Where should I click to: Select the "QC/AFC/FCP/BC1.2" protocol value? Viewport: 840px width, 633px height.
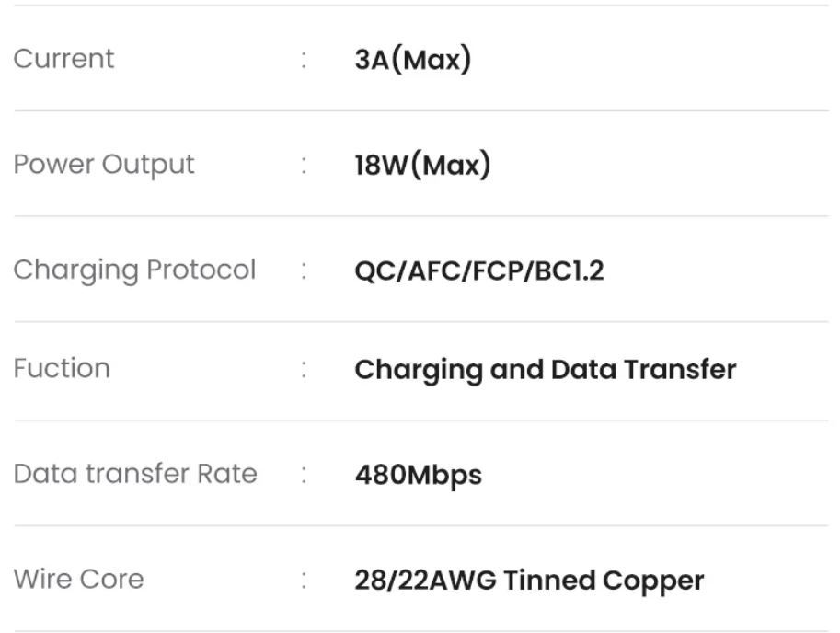[478, 271]
